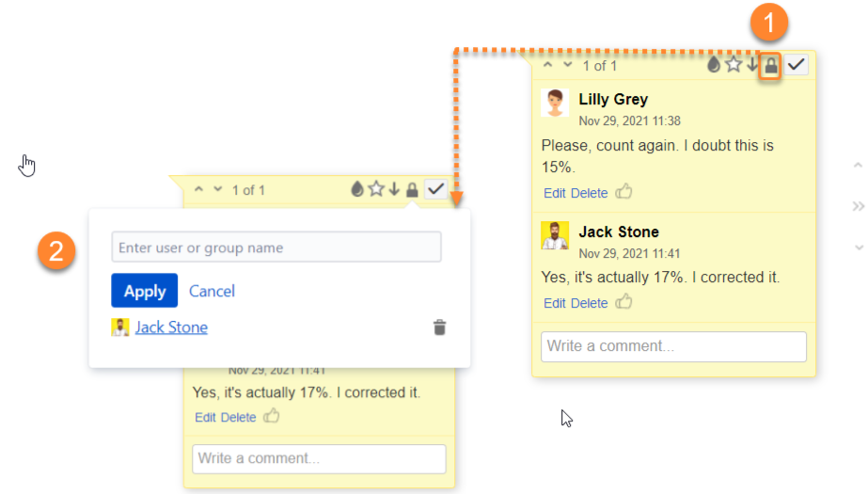Screen dimensions: 868x494
Task: Toggle resolve checkmark in right comment panel
Action: pyautogui.click(x=797, y=65)
